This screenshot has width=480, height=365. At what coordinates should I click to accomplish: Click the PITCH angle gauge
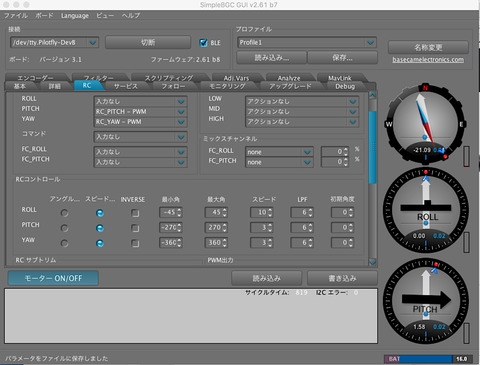(426, 301)
